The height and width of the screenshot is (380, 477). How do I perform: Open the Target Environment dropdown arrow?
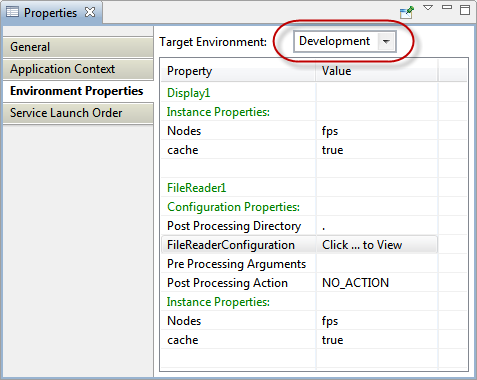point(386,42)
